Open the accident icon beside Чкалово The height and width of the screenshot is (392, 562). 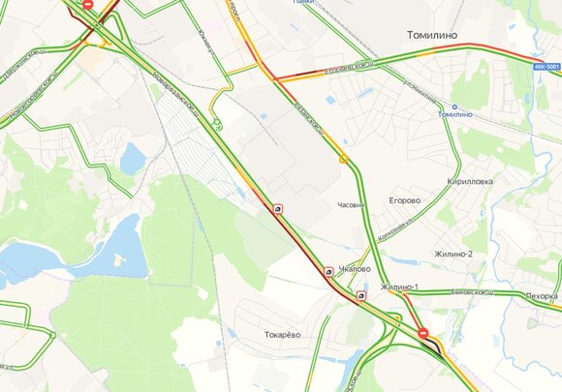[x=328, y=272]
